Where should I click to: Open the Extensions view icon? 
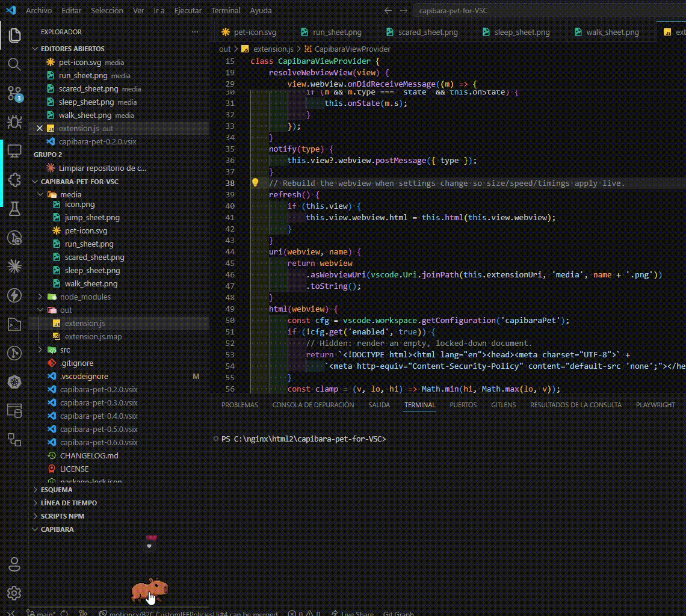(x=14, y=180)
